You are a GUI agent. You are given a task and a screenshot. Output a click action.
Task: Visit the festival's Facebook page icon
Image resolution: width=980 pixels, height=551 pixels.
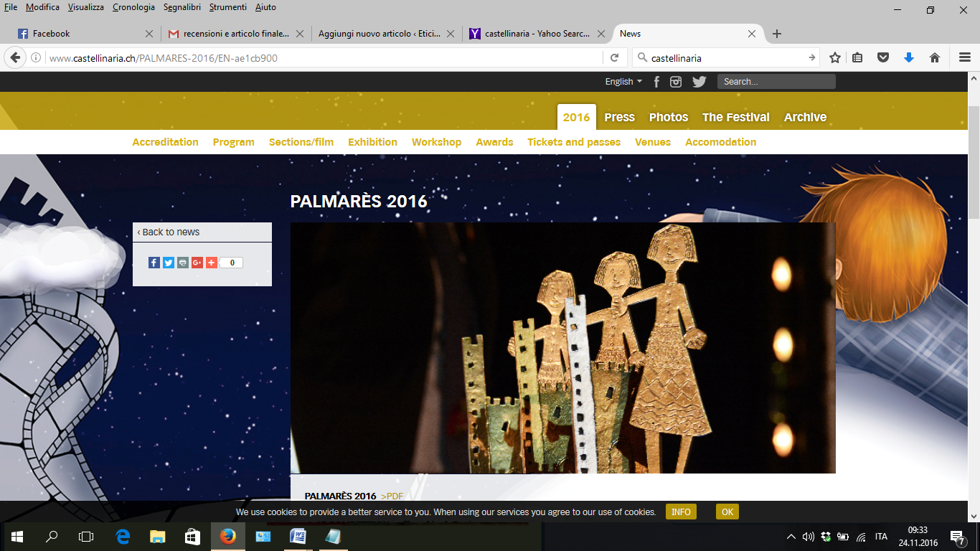(x=656, y=82)
